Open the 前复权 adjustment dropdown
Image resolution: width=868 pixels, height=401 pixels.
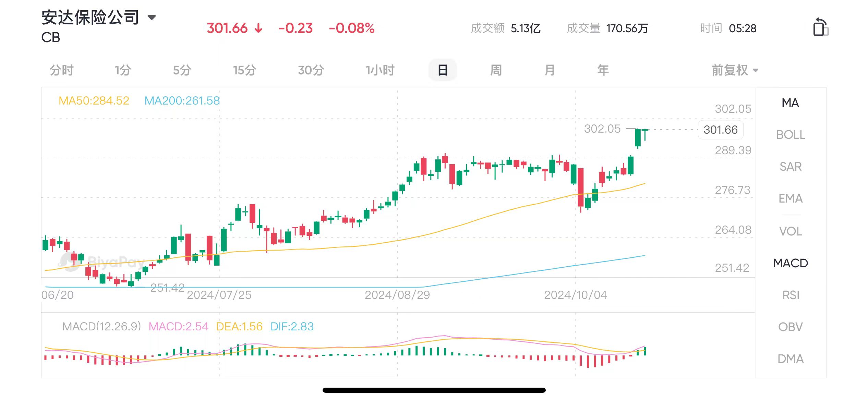tap(735, 70)
